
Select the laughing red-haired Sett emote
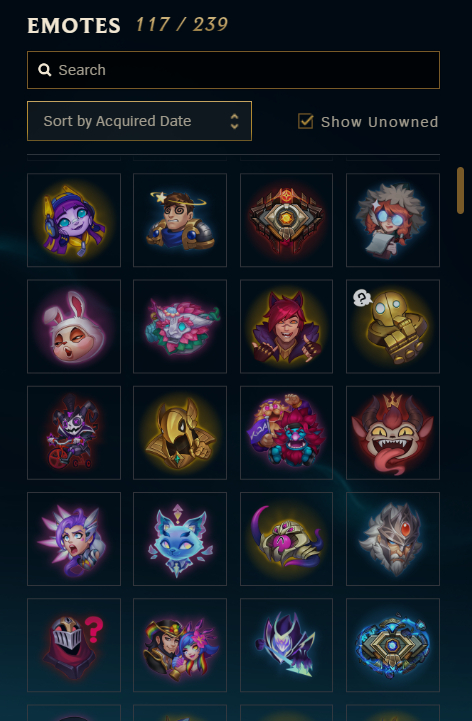pos(286,326)
